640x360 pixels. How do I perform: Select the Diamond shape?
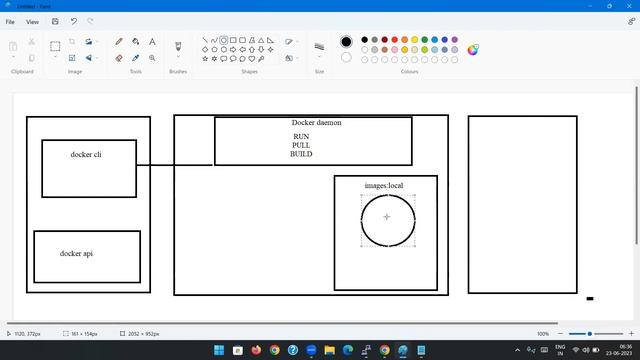click(x=205, y=49)
